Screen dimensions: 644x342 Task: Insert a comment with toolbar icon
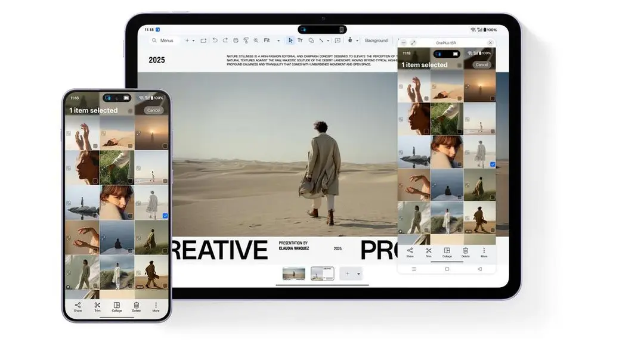click(338, 41)
